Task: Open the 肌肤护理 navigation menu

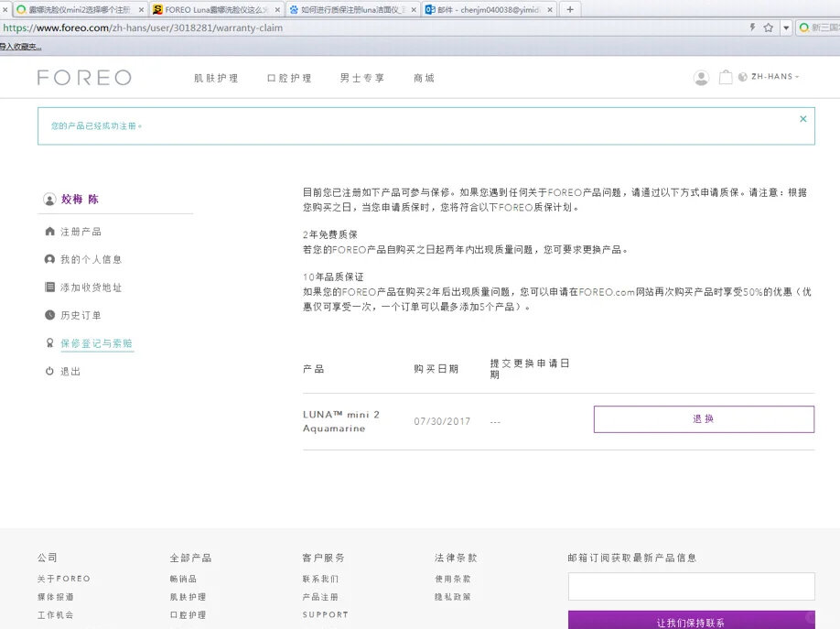Action: pyautogui.click(x=216, y=79)
